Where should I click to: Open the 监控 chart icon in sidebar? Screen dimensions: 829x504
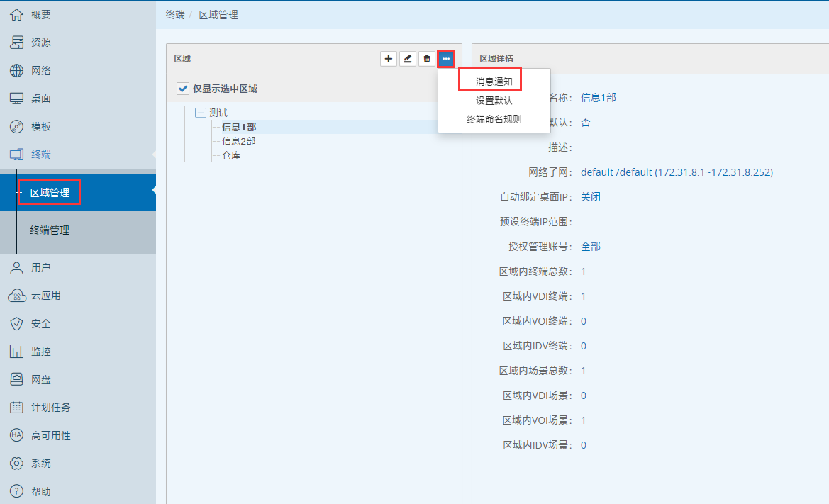coord(17,352)
